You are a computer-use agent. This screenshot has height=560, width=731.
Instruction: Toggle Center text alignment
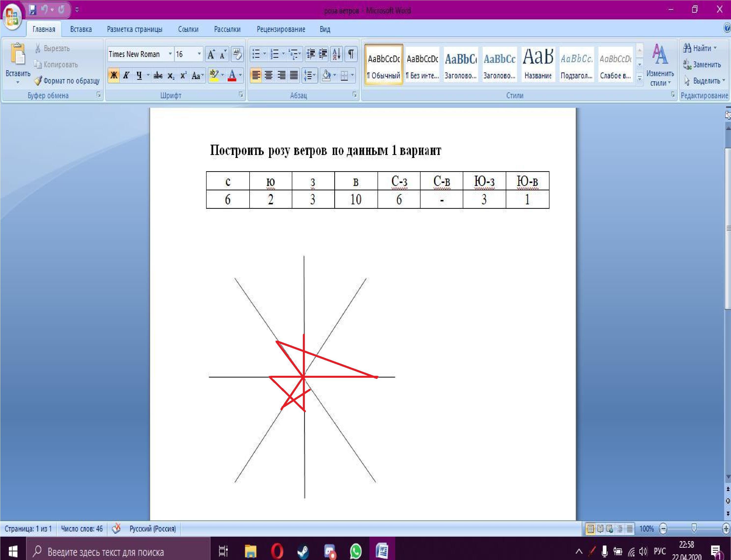pyautogui.click(x=269, y=75)
